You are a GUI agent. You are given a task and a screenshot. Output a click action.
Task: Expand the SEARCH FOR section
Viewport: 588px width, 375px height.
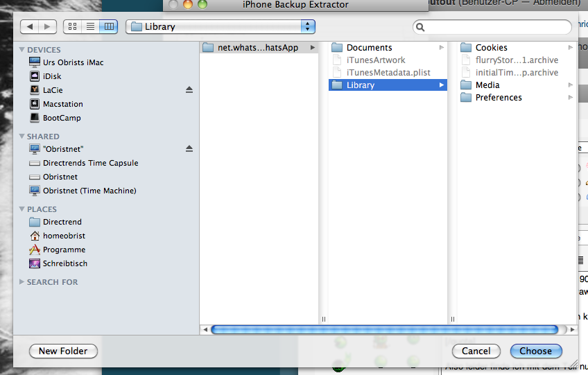(22, 282)
